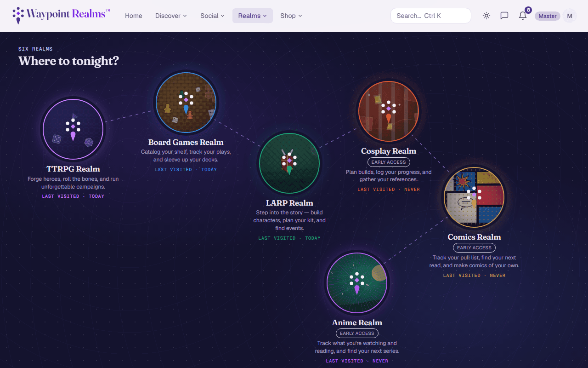The height and width of the screenshot is (368, 588).
Task: Click 'Where to tonight?' heading
Action: click(x=68, y=61)
